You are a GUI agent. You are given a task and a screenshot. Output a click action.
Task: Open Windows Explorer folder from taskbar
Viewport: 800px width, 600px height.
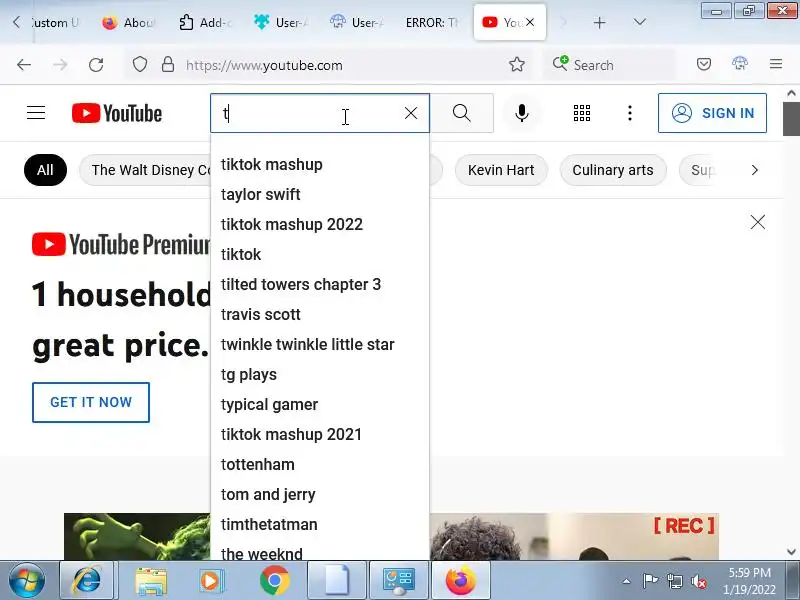[151, 581]
